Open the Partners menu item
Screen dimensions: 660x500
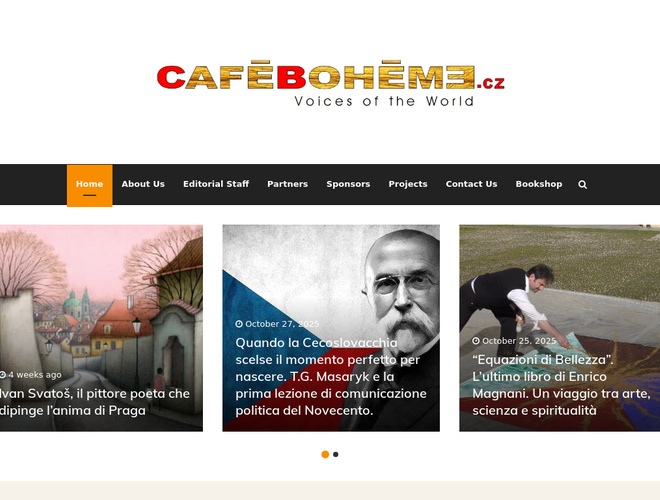[287, 184]
